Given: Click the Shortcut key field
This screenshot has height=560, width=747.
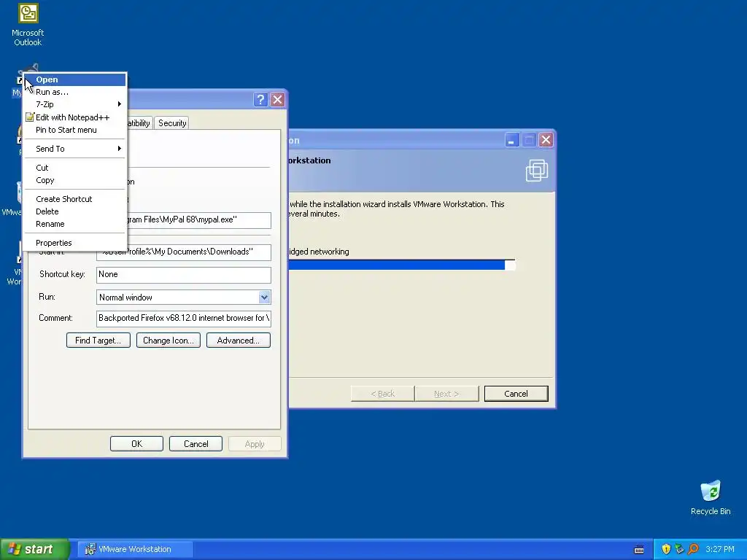Looking at the screenshot, I should pyautogui.click(x=183, y=275).
